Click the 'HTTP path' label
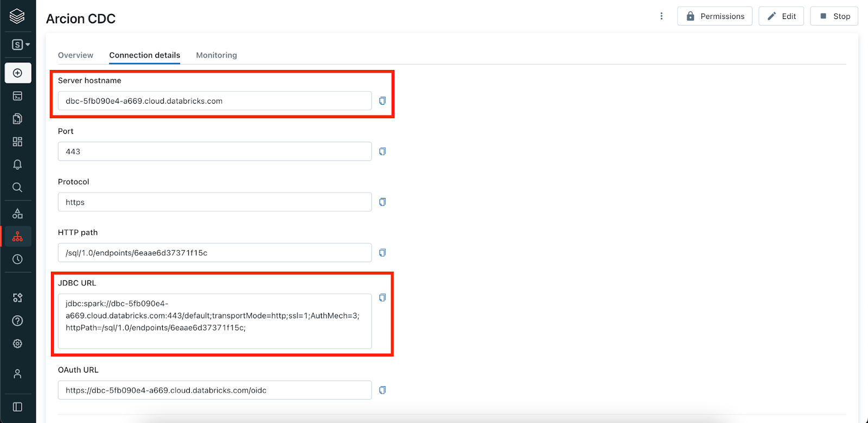 click(x=78, y=233)
